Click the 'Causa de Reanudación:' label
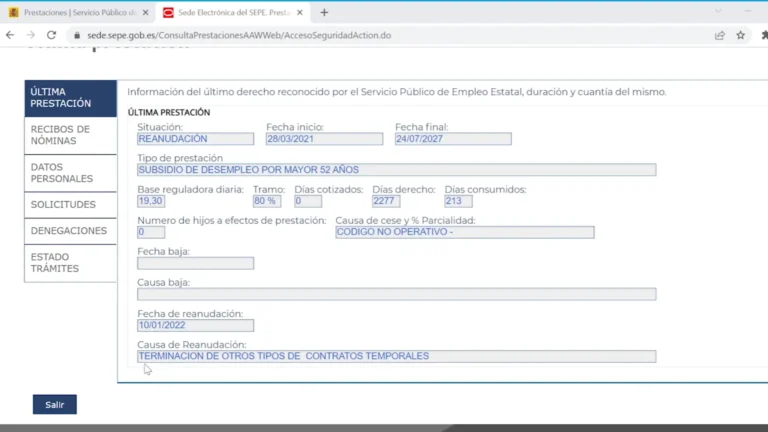The image size is (768, 432). 192,345
